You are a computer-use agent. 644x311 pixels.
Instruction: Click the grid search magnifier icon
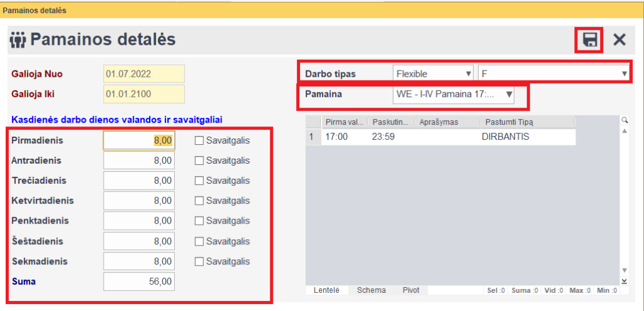click(x=624, y=120)
